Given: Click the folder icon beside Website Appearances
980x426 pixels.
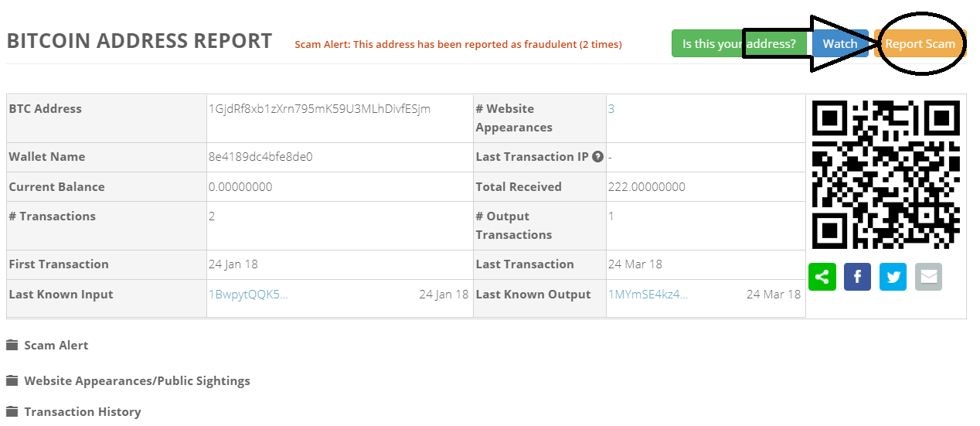Looking at the screenshot, I should pyautogui.click(x=12, y=380).
